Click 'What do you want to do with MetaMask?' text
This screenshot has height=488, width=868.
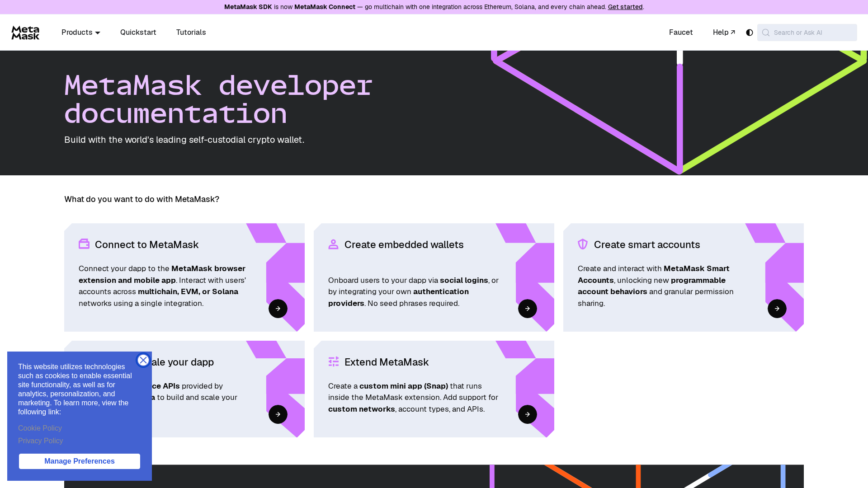[142, 199]
